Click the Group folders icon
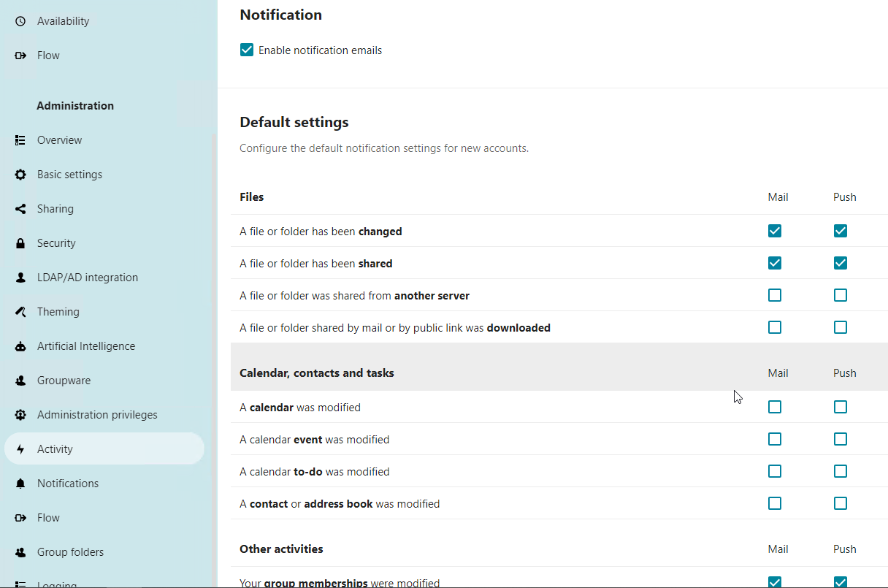Image resolution: width=888 pixels, height=588 pixels. [x=20, y=552]
